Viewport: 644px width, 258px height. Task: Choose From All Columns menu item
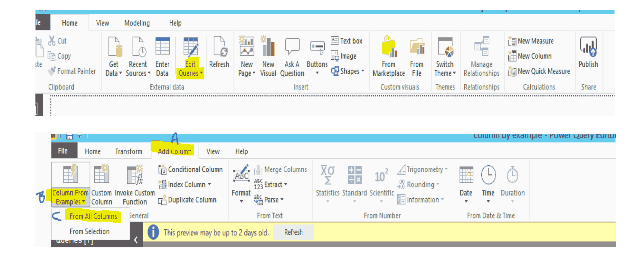[93, 216]
